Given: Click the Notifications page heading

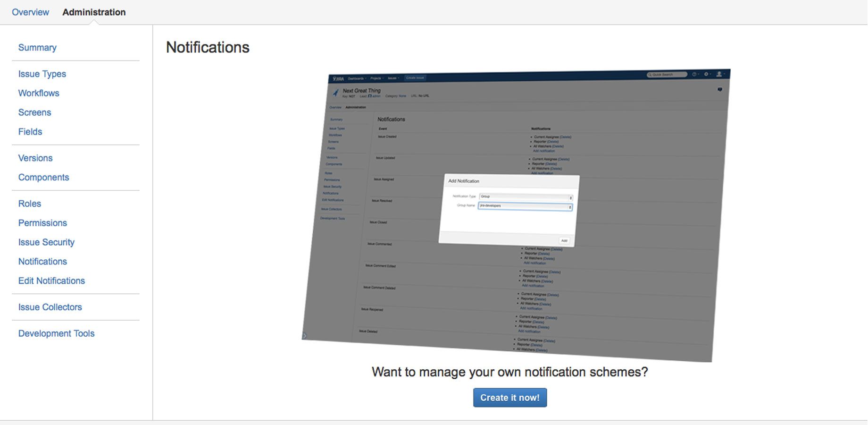Looking at the screenshot, I should tap(208, 48).
